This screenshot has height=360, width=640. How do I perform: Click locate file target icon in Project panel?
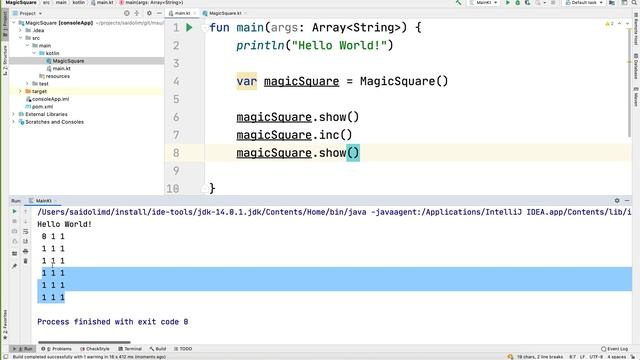pos(127,13)
